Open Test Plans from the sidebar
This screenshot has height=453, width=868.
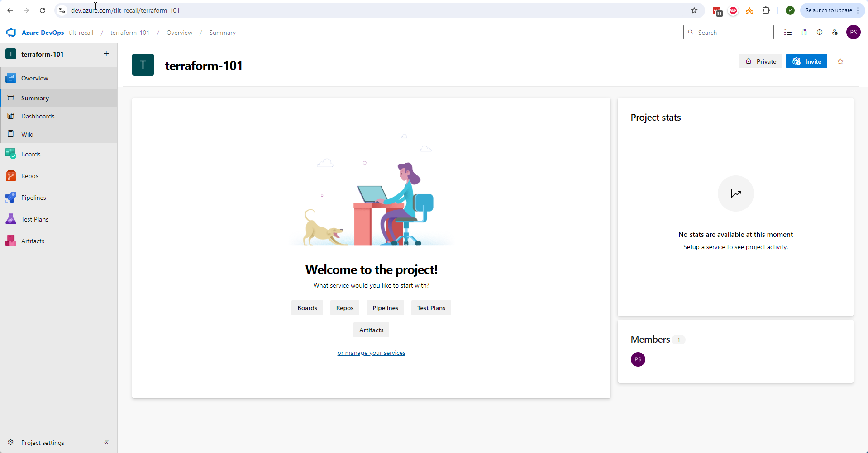34,219
